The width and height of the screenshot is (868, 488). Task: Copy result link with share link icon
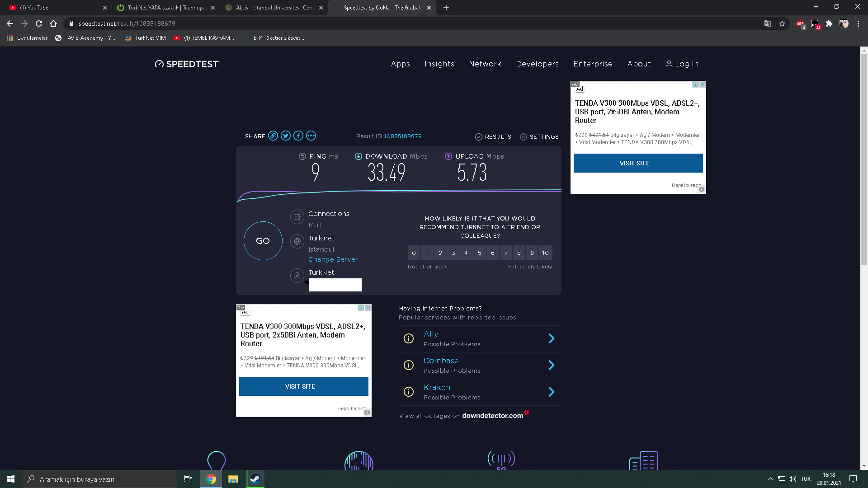(x=273, y=136)
